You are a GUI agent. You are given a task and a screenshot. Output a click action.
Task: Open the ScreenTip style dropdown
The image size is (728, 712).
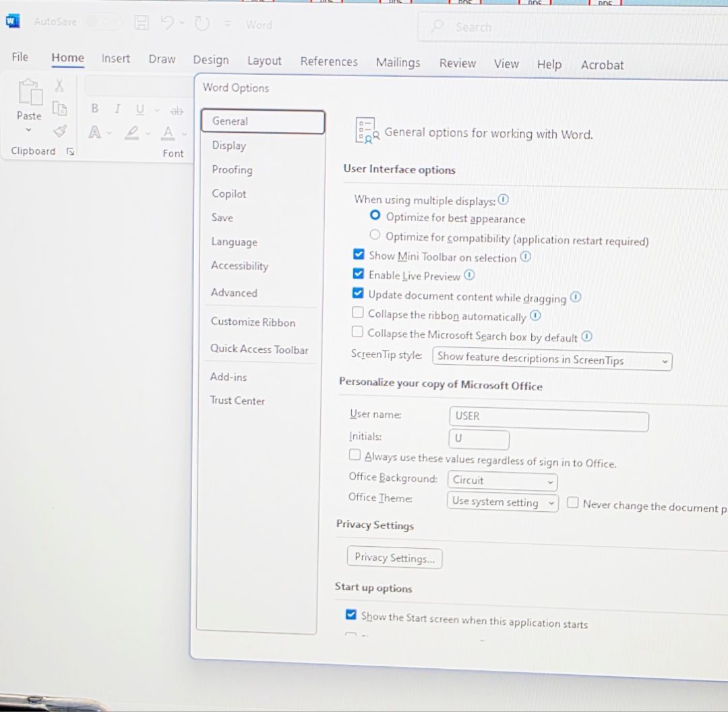point(552,359)
